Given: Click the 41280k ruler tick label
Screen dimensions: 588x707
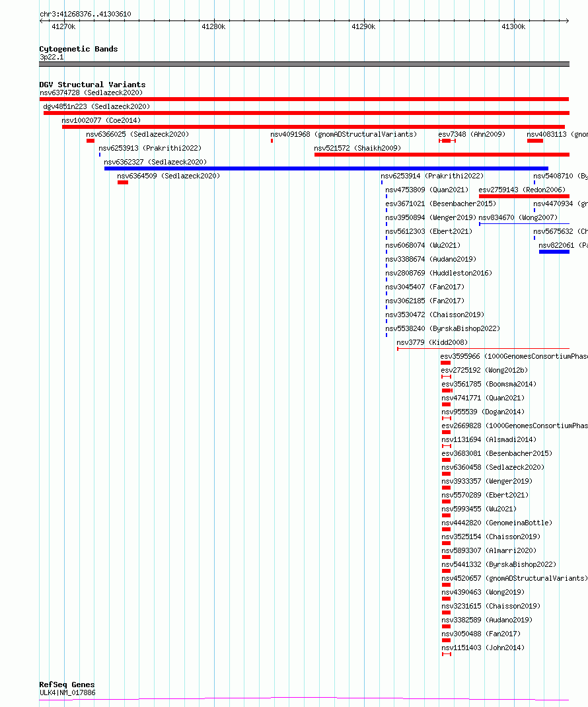Looking at the screenshot, I should coord(214,26).
